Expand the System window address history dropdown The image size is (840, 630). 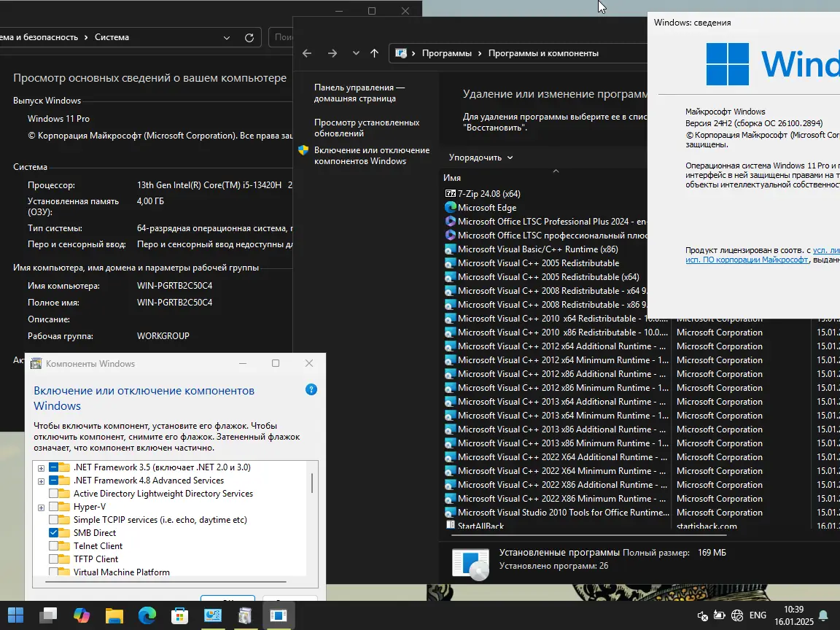tap(227, 37)
